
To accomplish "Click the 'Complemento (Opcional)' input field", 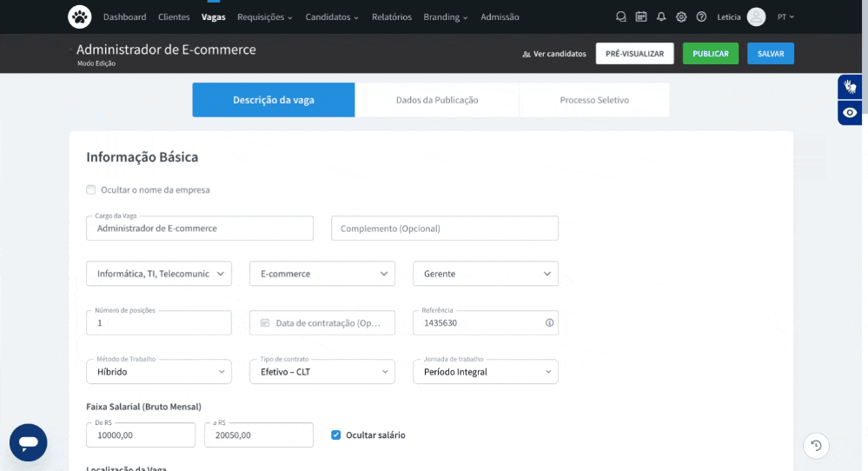I will 444,229.
